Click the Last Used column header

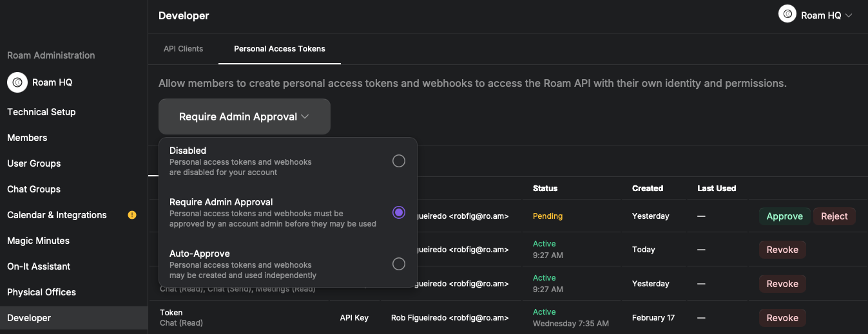pyautogui.click(x=717, y=189)
